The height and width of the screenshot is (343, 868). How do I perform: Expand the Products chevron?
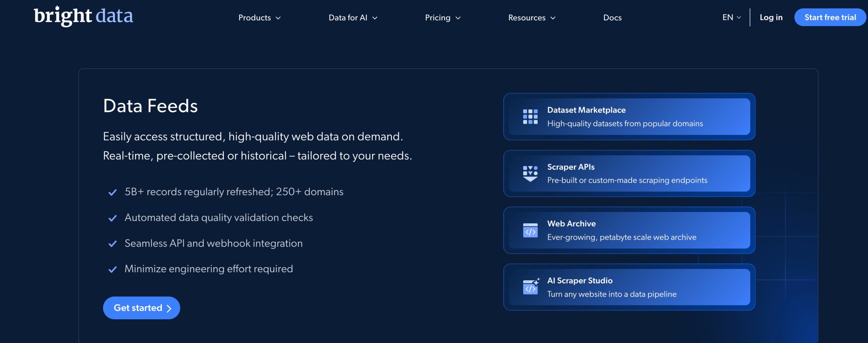tap(278, 18)
